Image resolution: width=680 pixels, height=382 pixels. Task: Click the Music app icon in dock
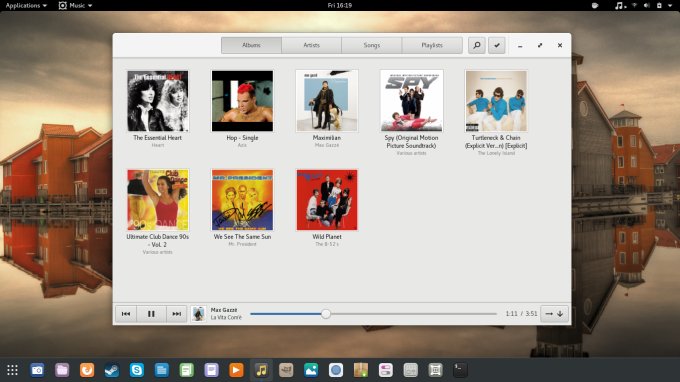point(261,370)
